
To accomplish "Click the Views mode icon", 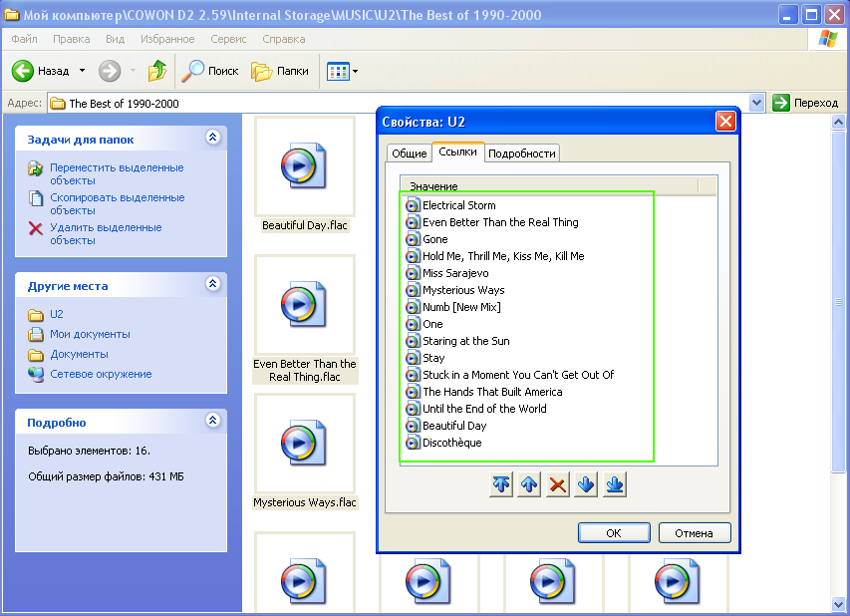I will click(338, 71).
